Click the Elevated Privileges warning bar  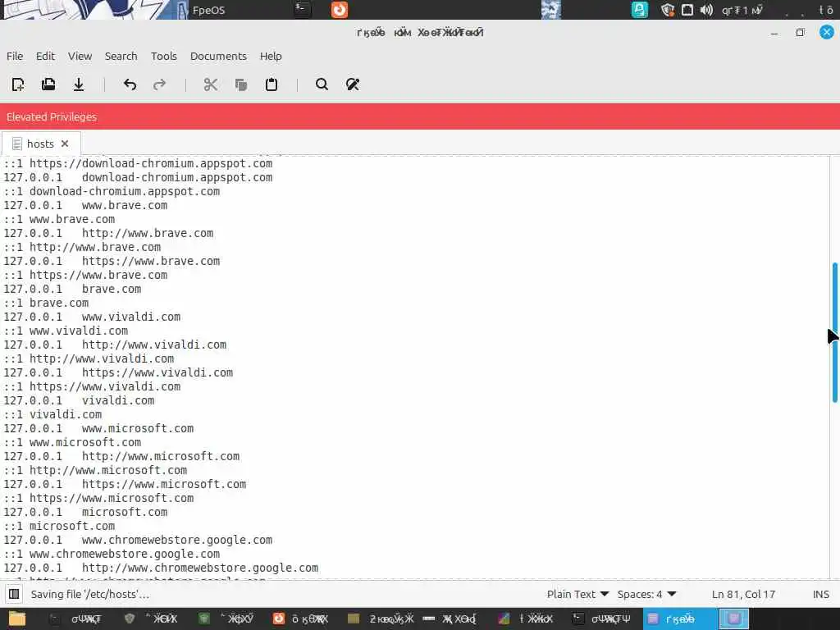420,116
